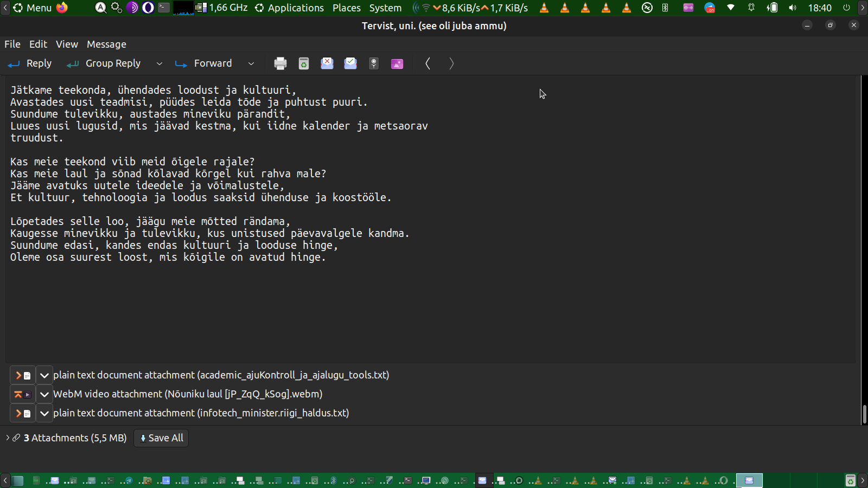Mark message as junk
This screenshot has width=868, height=488.
pyautogui.click(x=327, y=63)
